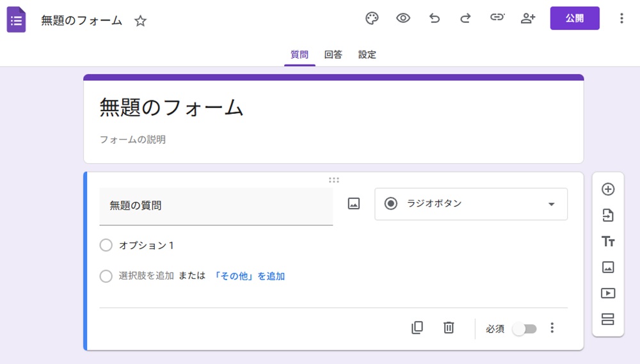Preview the form with eye icon
The image size is (640, 364).
(403, 19)
